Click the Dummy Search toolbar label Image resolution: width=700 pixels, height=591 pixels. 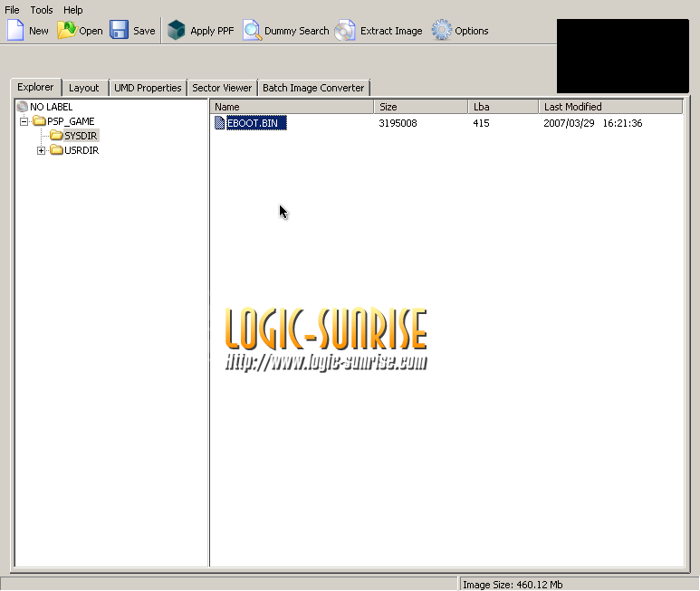(x=296, y=31)
